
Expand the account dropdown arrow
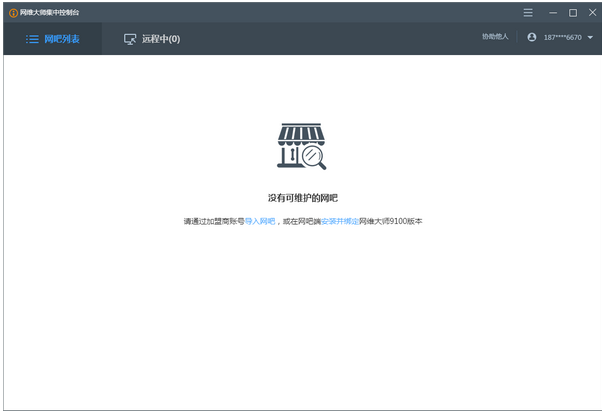[x=590, y=38]
